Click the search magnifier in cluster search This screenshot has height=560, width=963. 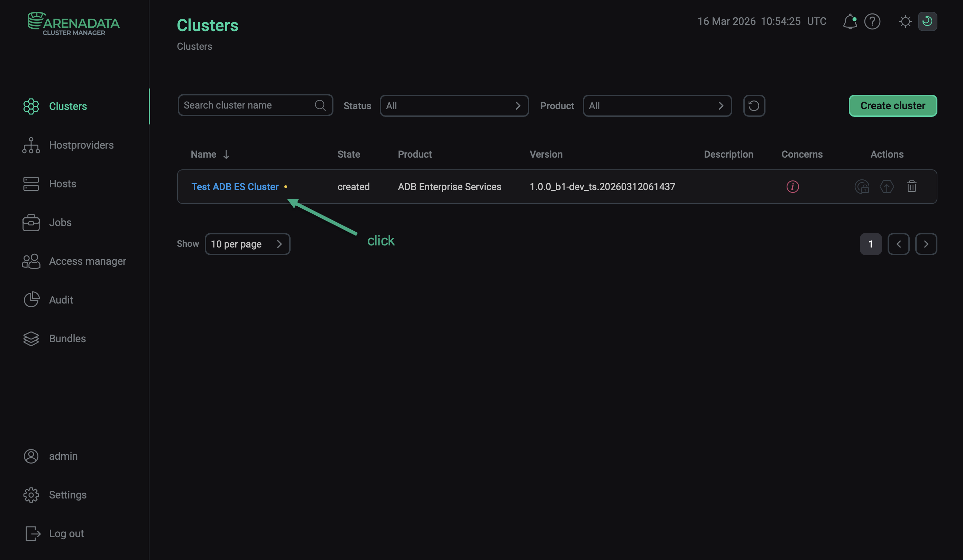[320, 105]
